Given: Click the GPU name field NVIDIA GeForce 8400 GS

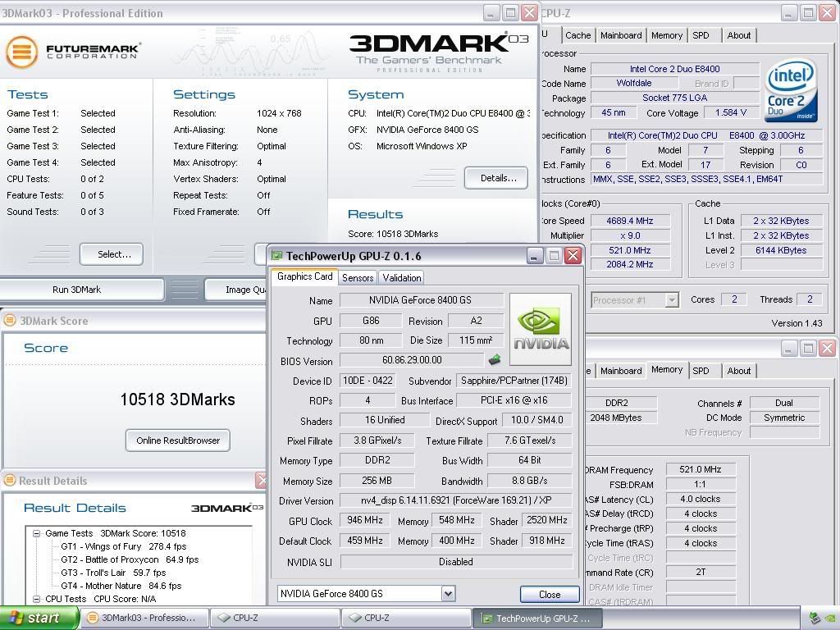Looking at the screenshot, I should [x=422, y=300].
